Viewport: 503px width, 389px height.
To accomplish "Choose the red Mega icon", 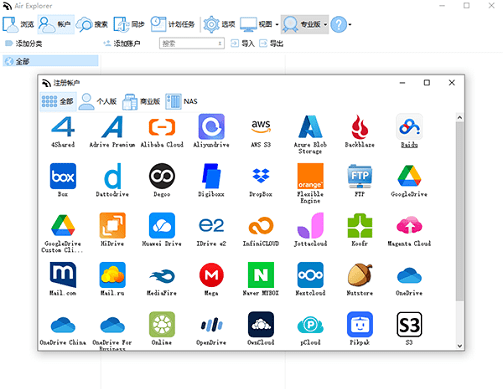I will tap(211, 279).
